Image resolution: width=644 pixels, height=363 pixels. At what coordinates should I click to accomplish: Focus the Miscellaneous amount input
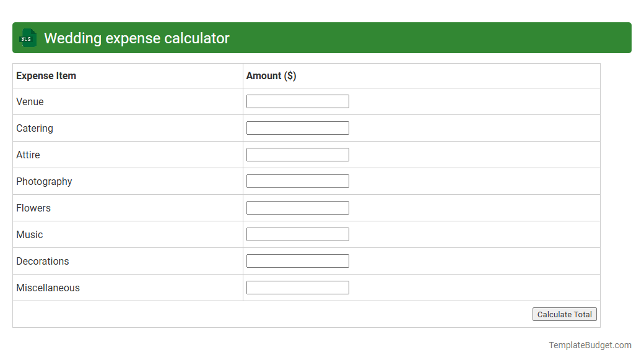(x=297, y=287)
